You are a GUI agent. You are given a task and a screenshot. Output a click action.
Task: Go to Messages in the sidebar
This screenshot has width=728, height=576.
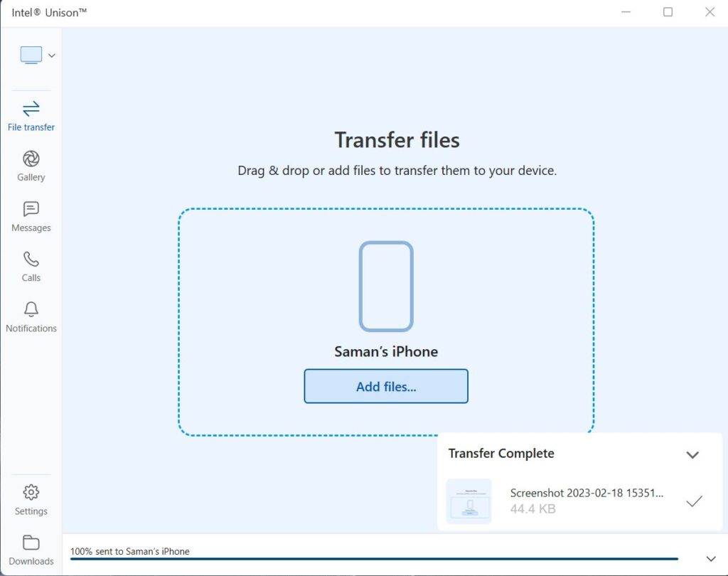point(31,216)
